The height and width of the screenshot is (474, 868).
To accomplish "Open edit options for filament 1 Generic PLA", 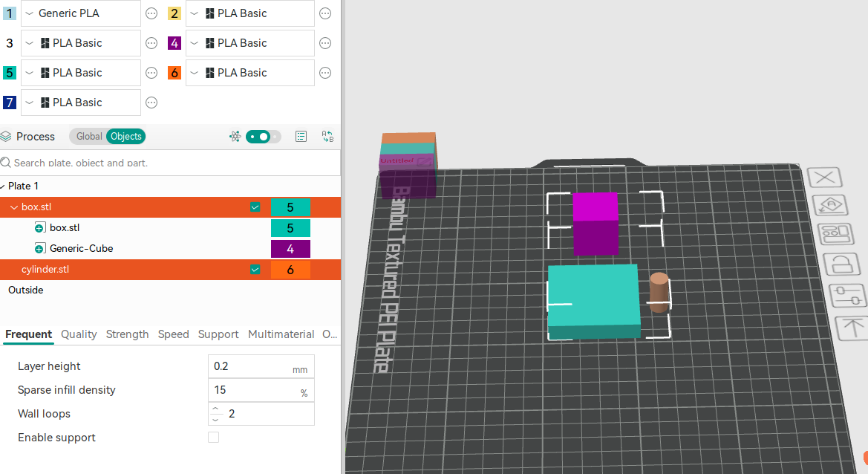I will click(151, 13).
